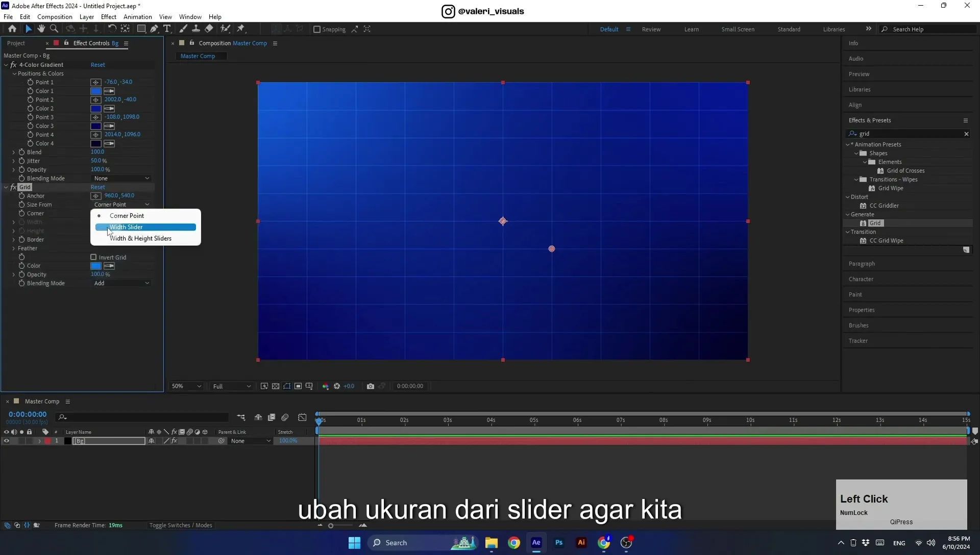
Task: Click the Take Snapshot camera icon
Action: click(371, 386)
